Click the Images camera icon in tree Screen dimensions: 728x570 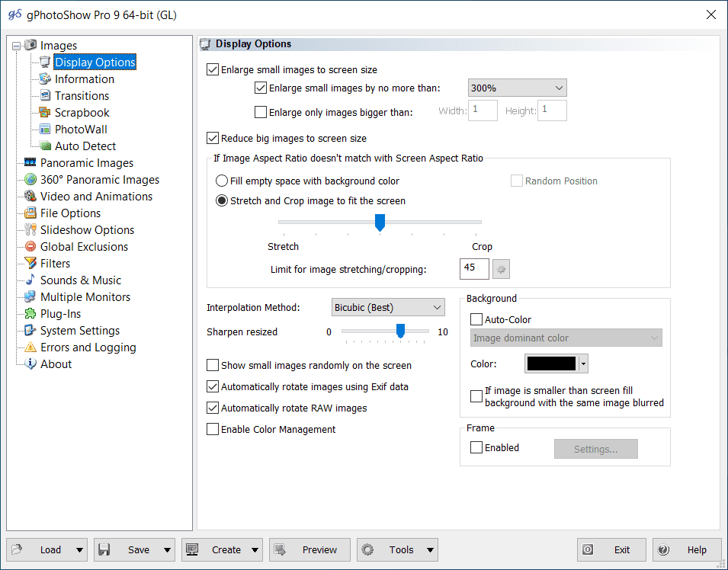click(30, 45)
